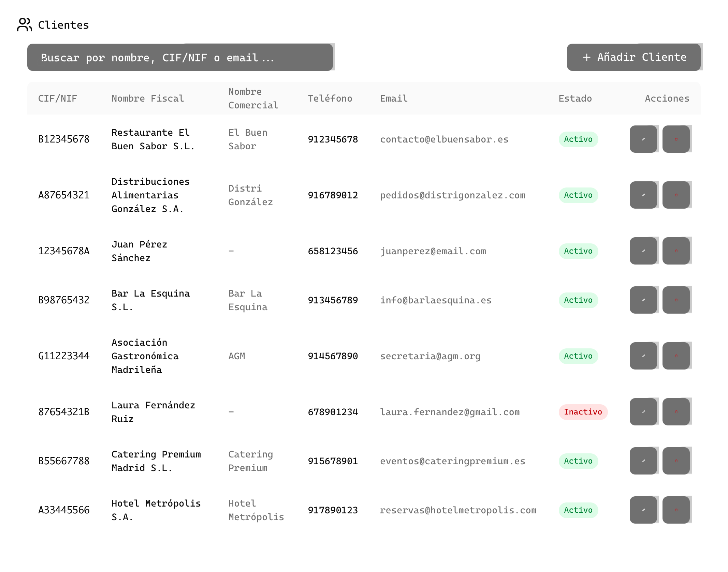728x572 pixels.
Task: Delete the Hotel Metrópolis S.A. client
Action: click(676, 510)
